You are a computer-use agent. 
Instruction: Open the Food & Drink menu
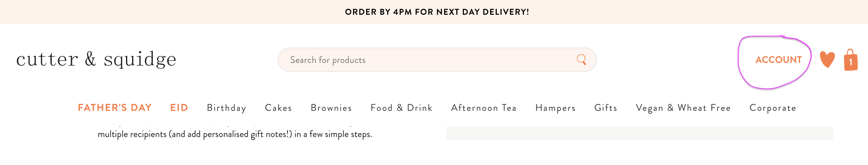coord(401,107)
